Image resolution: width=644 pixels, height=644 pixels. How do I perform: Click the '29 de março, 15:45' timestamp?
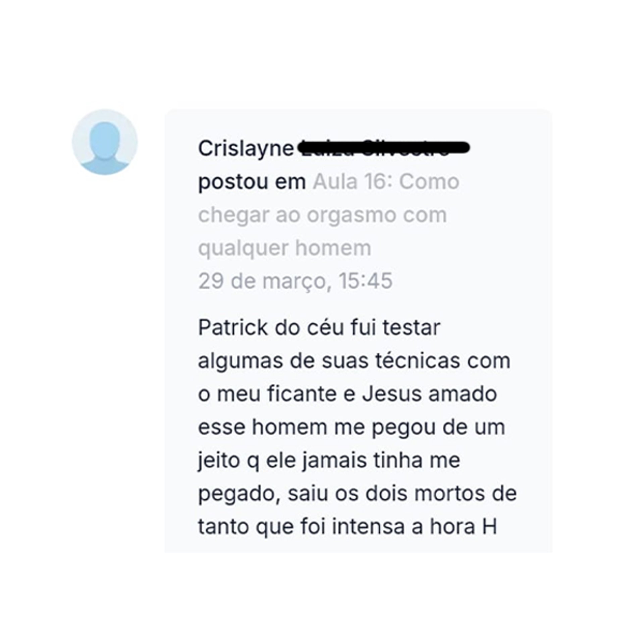click(x=295, y=281)
